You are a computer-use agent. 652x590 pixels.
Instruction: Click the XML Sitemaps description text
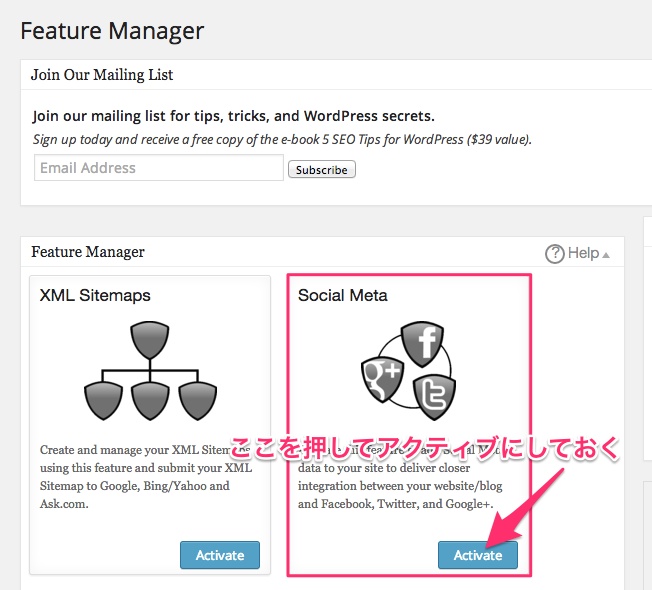tap(146, 476)
